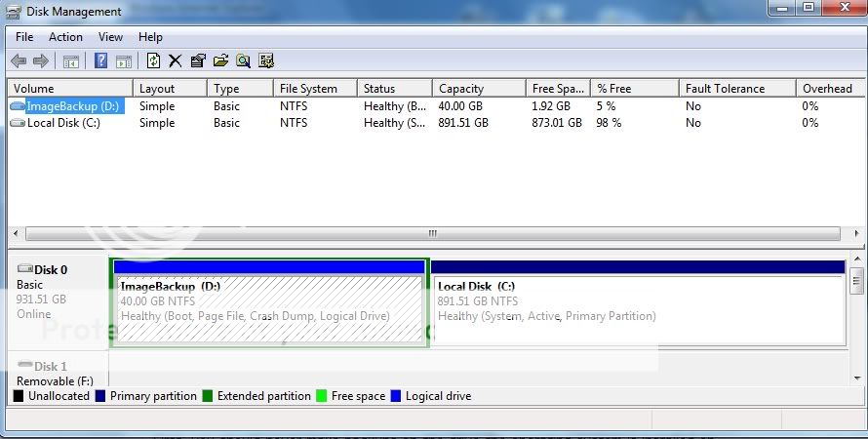Click the Local Disk (C:) partition block
868x439 pixels.
(638, 309)
